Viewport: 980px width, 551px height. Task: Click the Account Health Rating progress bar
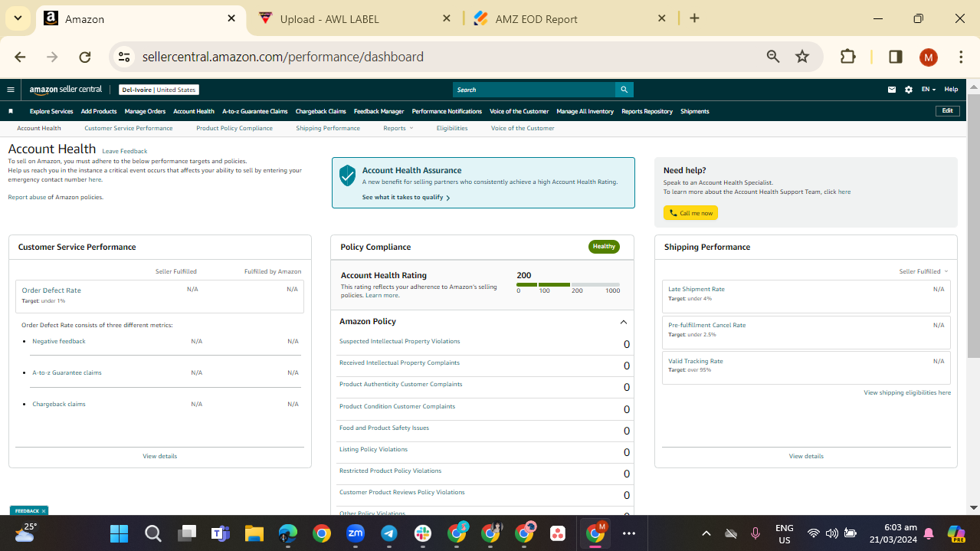point(569,284)
